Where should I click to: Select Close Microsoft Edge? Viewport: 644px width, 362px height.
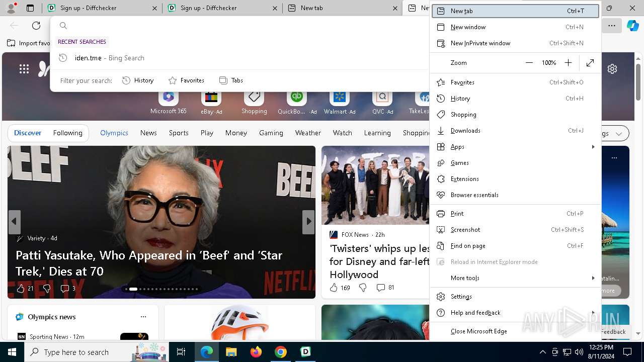pyautogui.click(x=516, y=331)
